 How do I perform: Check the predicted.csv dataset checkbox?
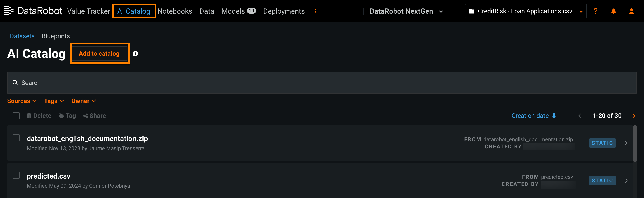16,175
